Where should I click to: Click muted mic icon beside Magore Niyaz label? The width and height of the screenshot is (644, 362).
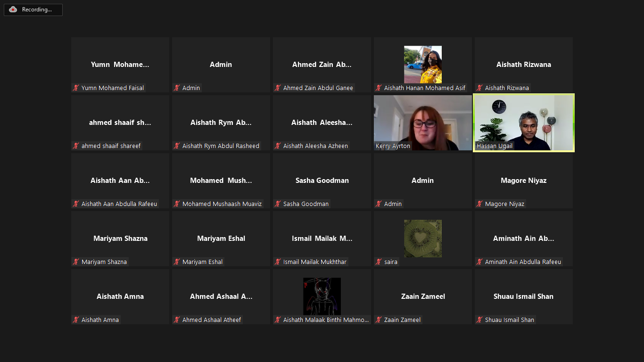click(x=479, y=204)
